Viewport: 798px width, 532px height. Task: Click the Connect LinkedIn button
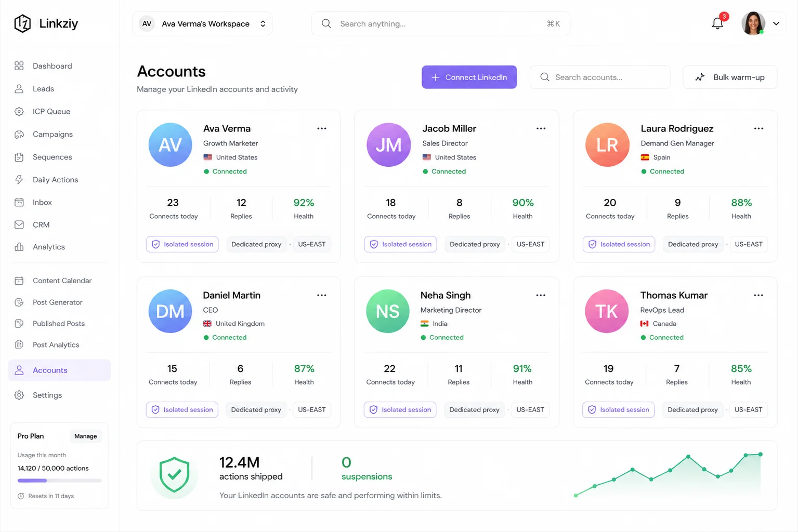(469, 77)
